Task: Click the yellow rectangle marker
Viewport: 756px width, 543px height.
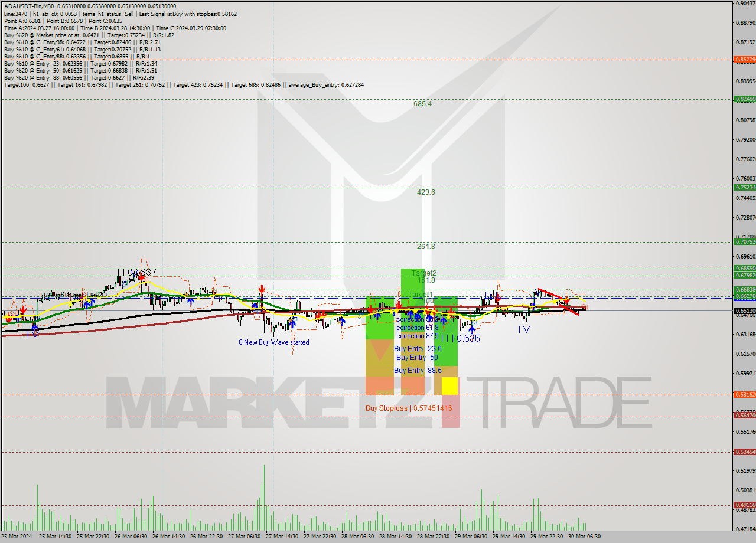Action: tap(449, 386)
